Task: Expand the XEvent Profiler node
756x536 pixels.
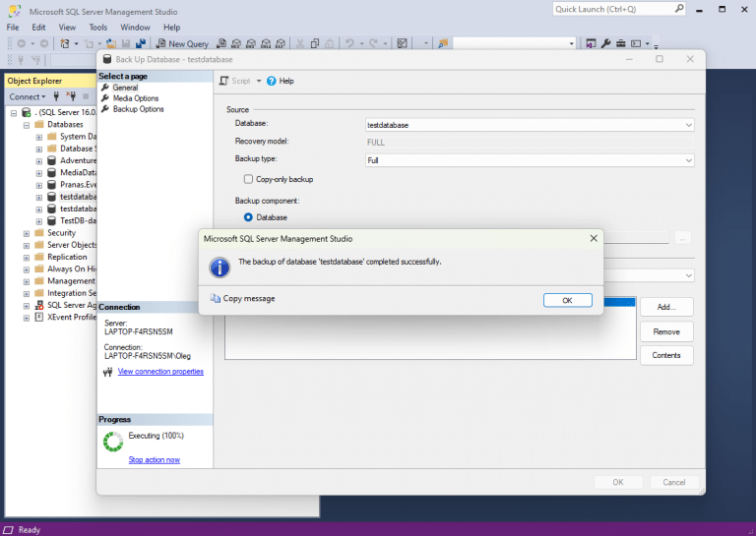Action: 27,318
